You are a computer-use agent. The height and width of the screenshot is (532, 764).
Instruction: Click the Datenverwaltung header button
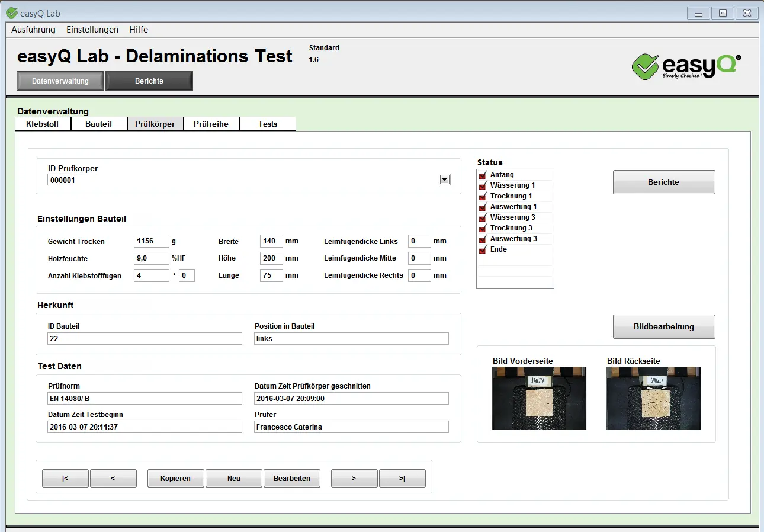[60, 81]
